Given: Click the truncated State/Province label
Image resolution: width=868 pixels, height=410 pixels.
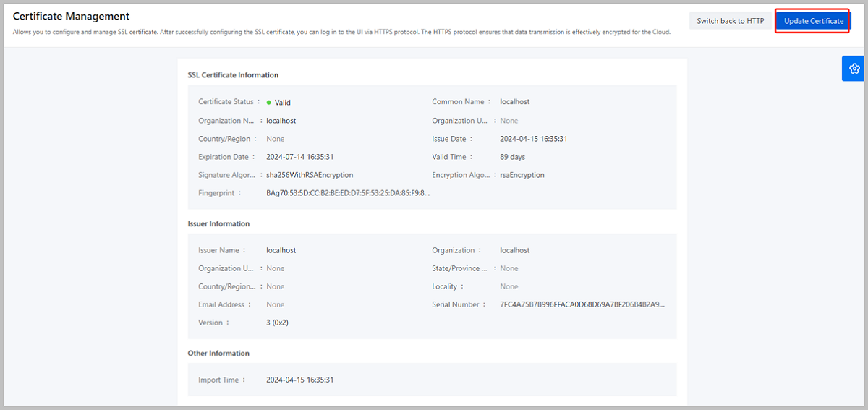Looking at the screenshot, I should coord(459,268).
